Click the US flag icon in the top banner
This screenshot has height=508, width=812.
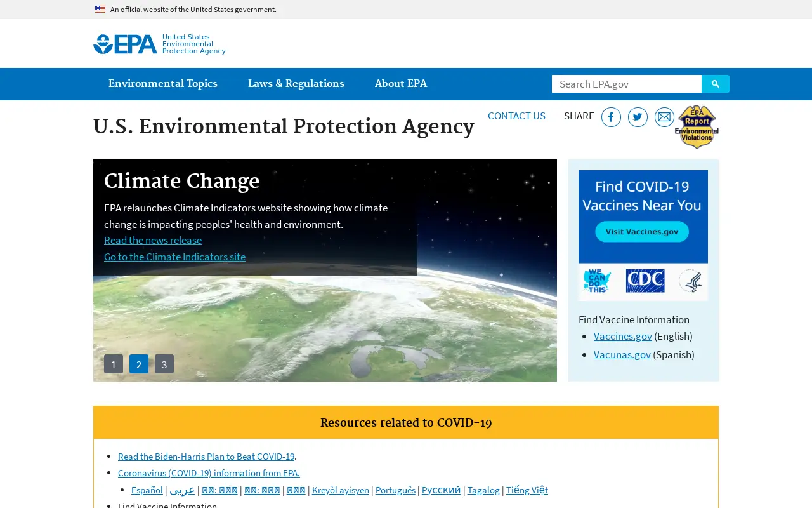coord(100,9)
